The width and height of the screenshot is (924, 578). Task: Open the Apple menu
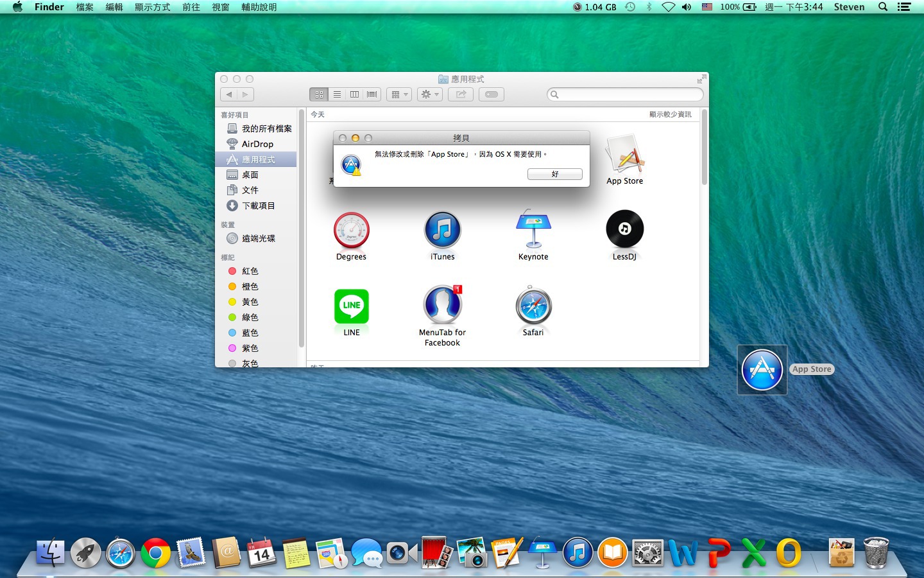tap(17, 7)
